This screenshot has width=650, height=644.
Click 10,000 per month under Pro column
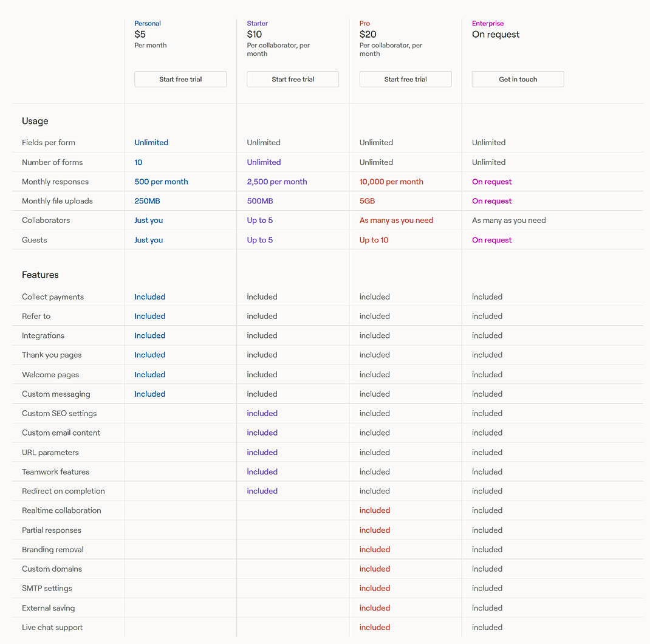click(x=391, y=182)
